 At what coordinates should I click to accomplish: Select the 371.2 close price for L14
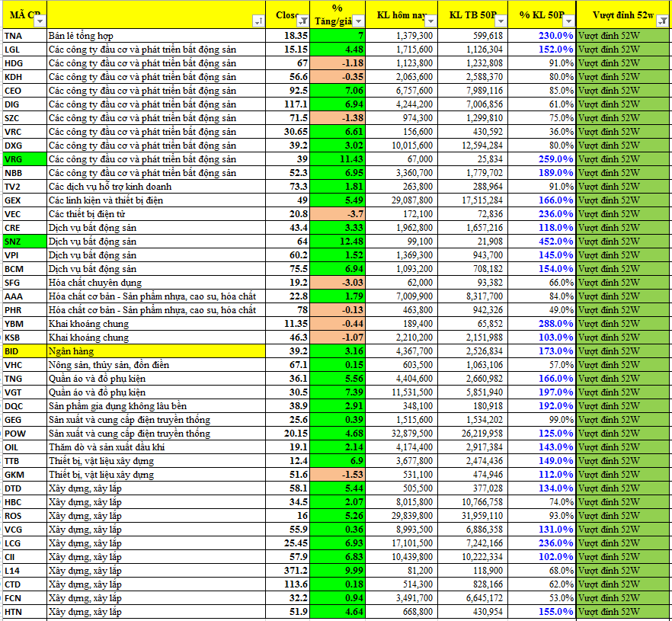pyautogui.click(x=291, y=571)
